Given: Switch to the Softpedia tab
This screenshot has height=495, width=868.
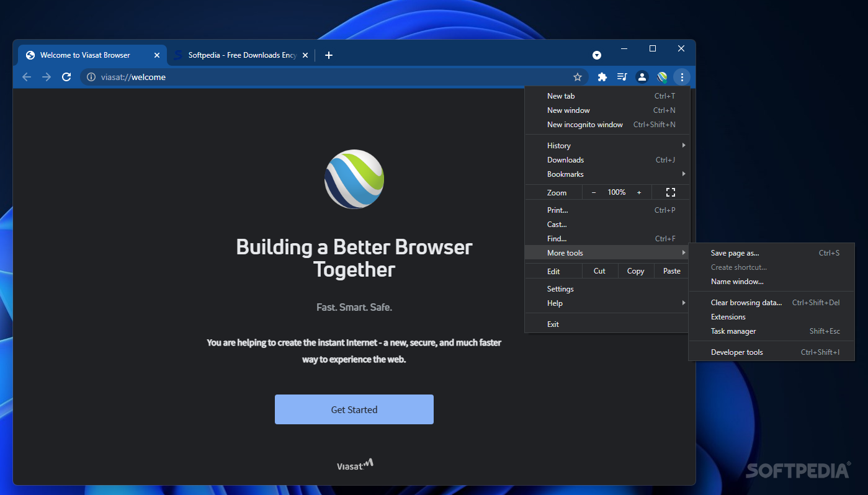Looking at the screenshot, I should point(241,55).
